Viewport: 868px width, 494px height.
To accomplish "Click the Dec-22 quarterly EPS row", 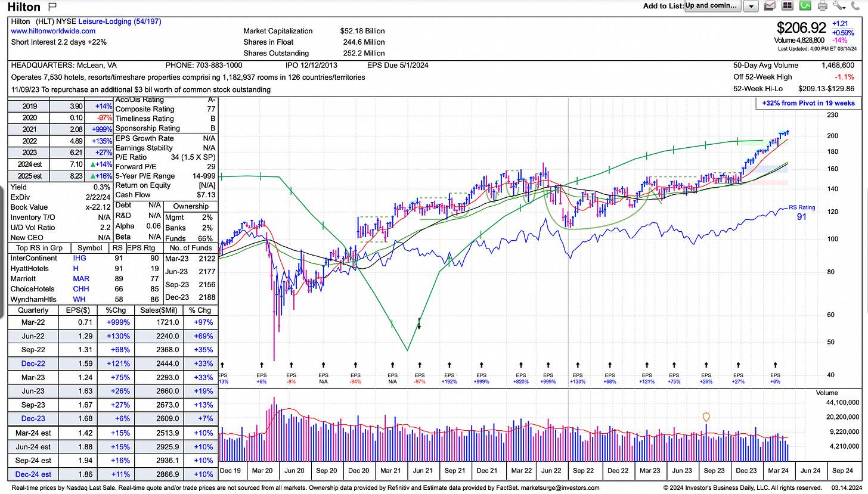I will [x=113, y=363].
